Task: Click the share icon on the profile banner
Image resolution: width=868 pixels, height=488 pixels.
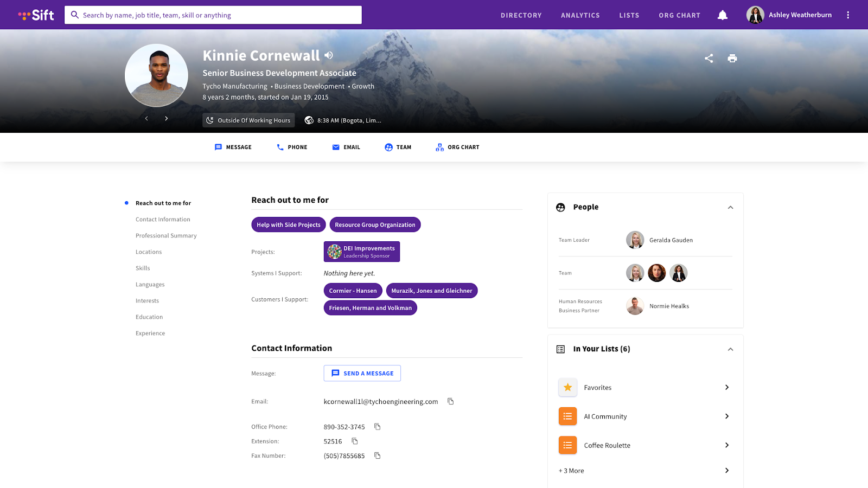Action: (709, 58)
